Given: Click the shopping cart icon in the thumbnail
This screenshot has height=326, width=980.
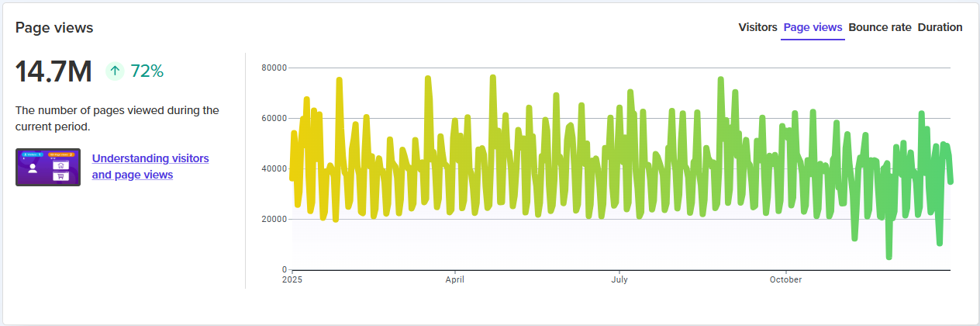Looking at the screenshot, I should coord(60,176).
